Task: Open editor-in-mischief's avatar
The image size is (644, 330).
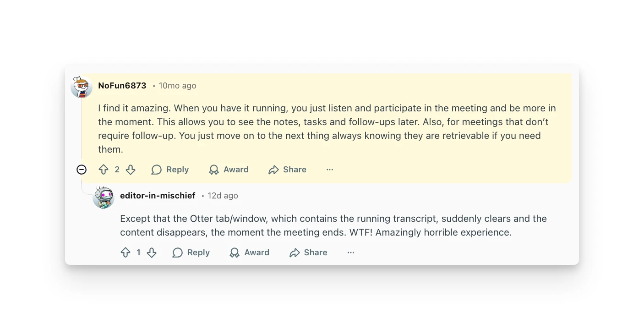Action: [104, 198]
